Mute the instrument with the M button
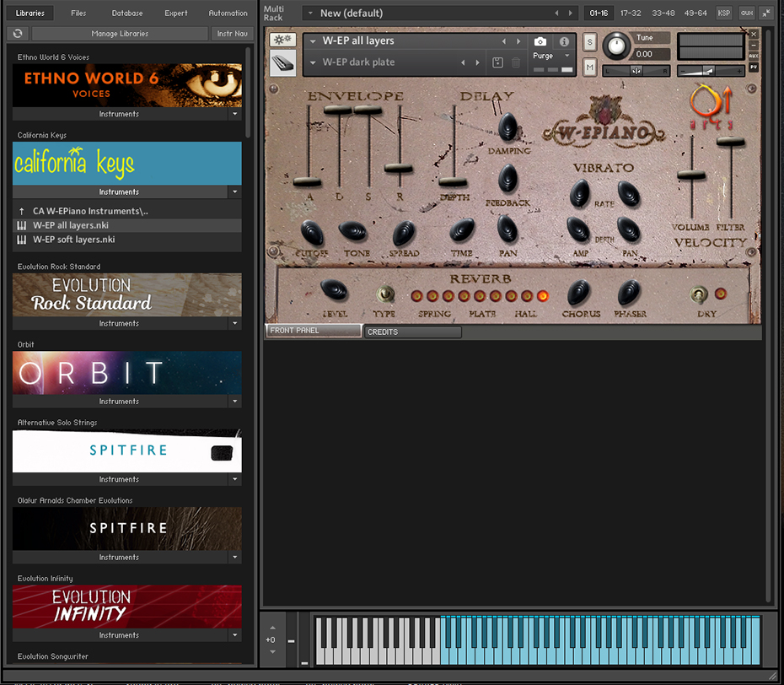The width and height of the screenshot is (784, 685). (x=589, y=67)
